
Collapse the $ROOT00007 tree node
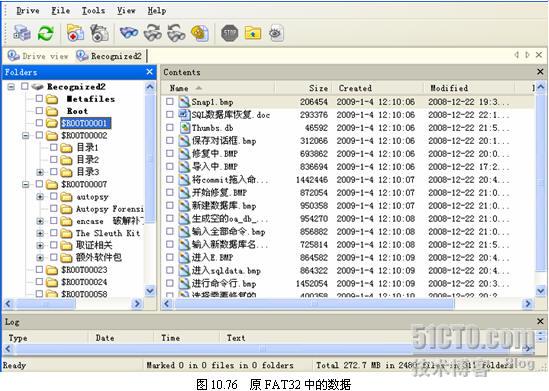coord(26,184)
